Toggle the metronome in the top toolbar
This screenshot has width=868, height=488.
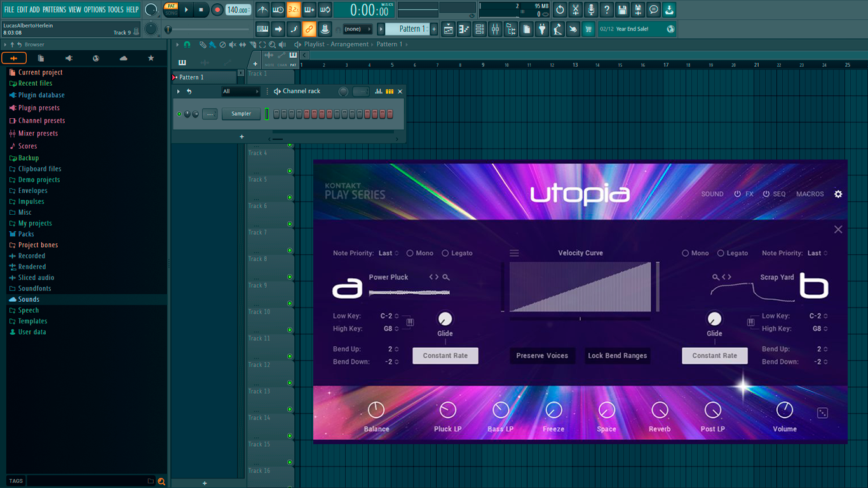pyautogui.click(x=262, y=10)
